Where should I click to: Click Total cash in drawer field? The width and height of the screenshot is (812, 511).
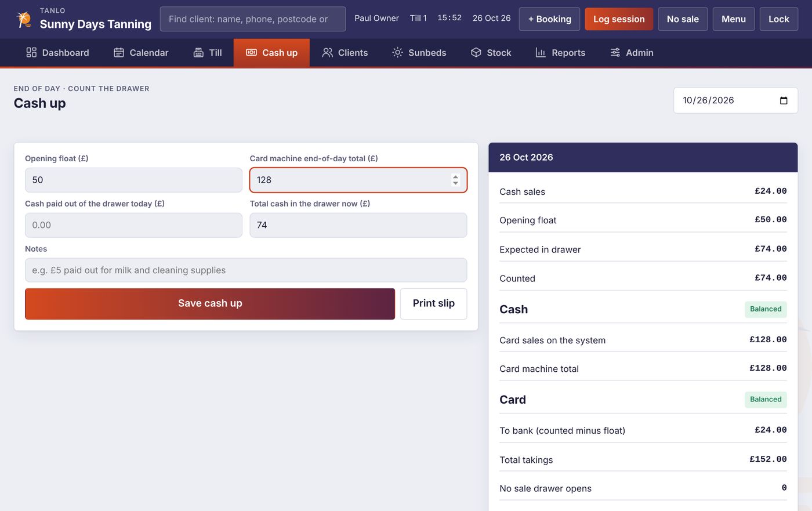click(x=358, y=225)
